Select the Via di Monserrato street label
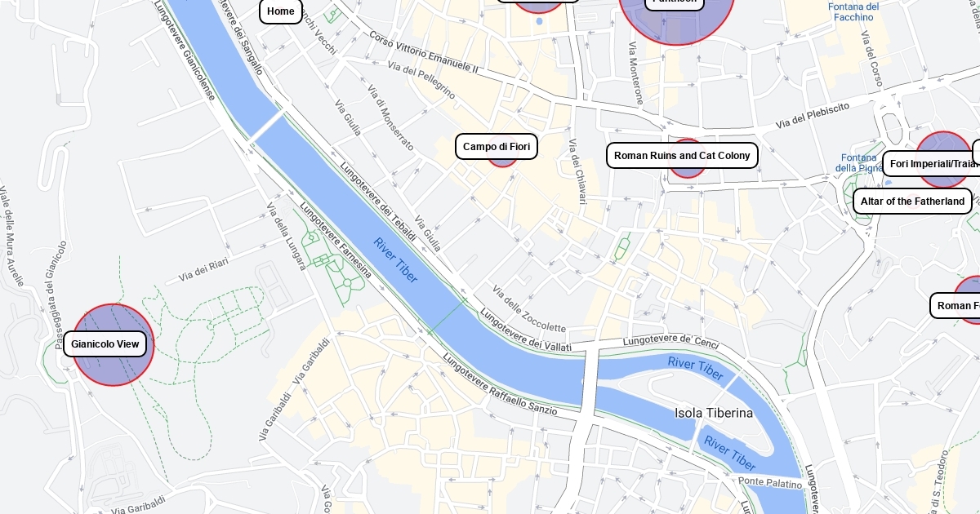This screenshot has width=980, height=514. tap(390, 118)
